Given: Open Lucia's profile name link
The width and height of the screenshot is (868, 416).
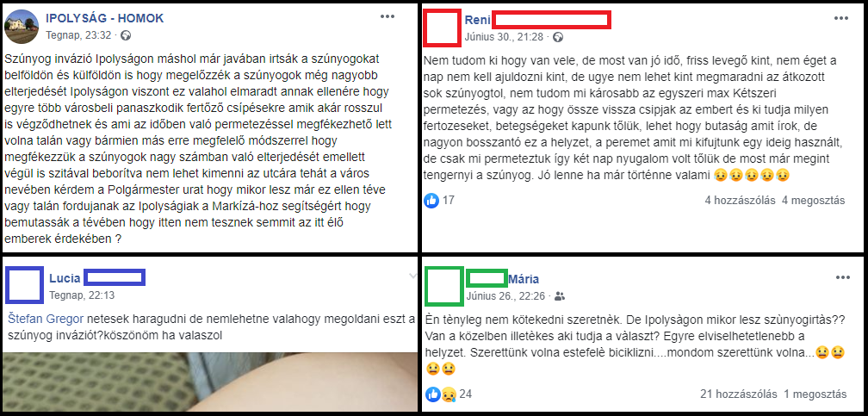Looking at the screenshot, I should point(65,278).
